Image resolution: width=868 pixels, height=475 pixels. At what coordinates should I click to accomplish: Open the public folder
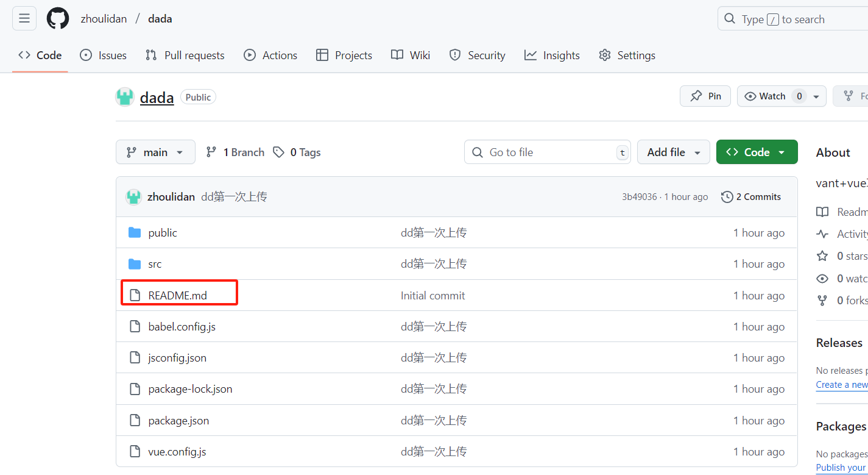(x=163, y=233)
